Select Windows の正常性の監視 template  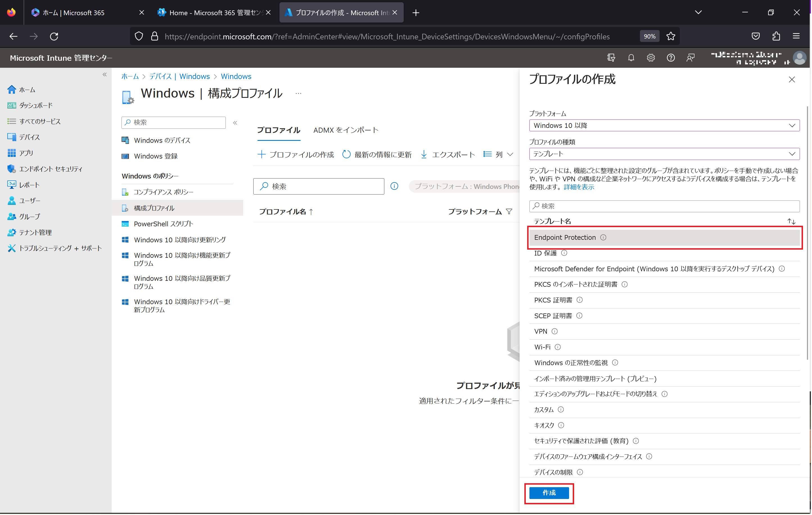coord(664,363)
